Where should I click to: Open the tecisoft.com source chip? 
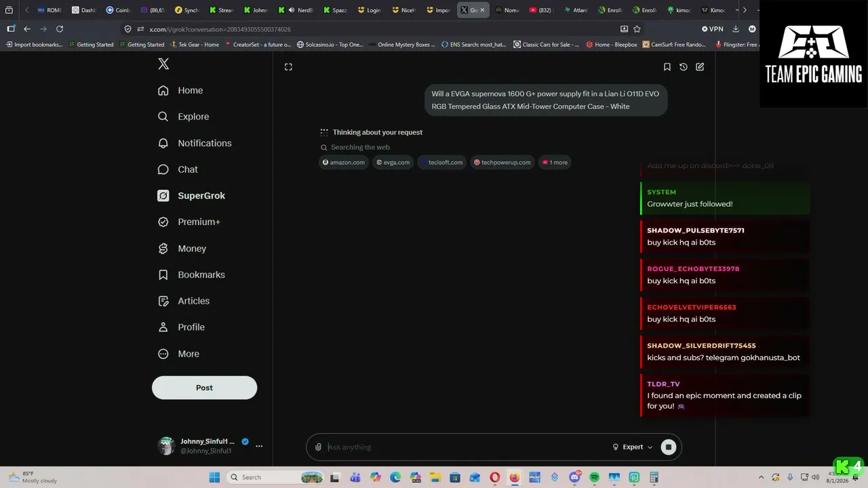(442, 162)
